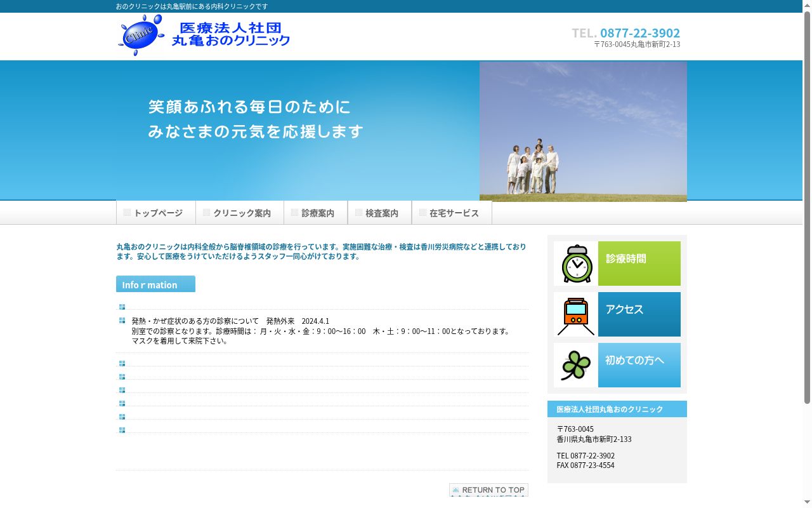Screen dimensions: 812x508
Task: Click the マスクを着用して来院下さい notice line
Action: click(x=180, y=341)
